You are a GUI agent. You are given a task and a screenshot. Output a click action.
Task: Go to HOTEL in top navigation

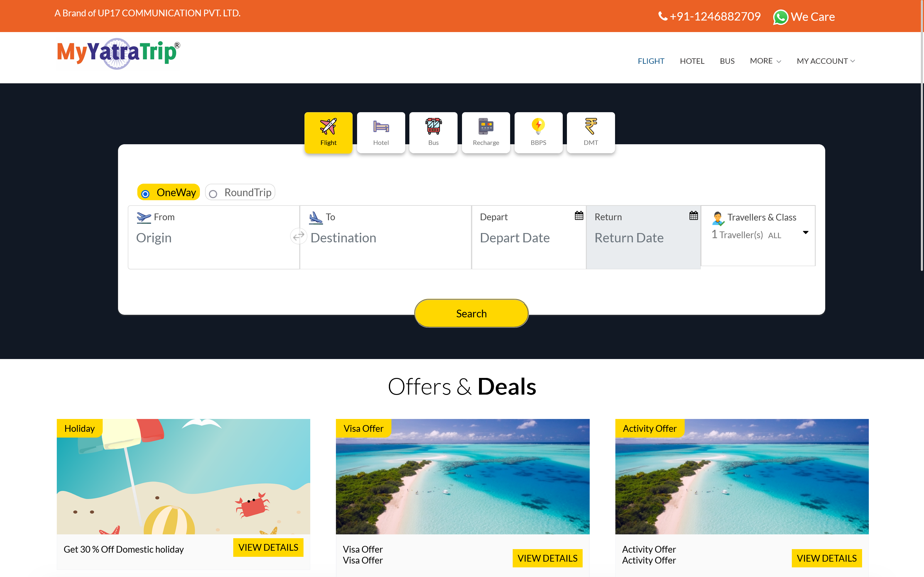pos(692,61)
